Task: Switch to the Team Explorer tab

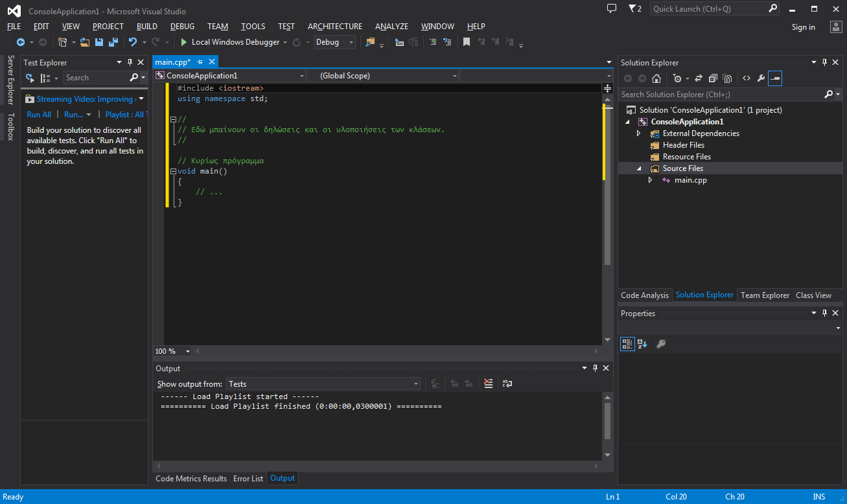Action: [x=765, y=295]
